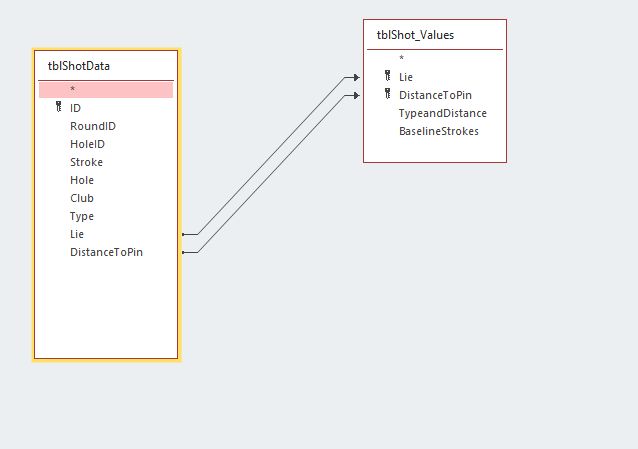The image size is (638, 449).
Task: Select the Club field
Action: click(x=82, y=198)
